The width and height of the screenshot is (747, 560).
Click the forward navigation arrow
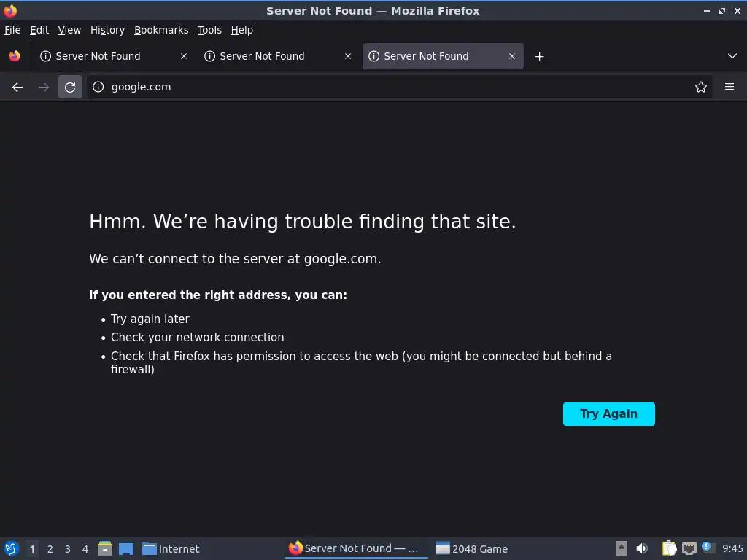43,87
